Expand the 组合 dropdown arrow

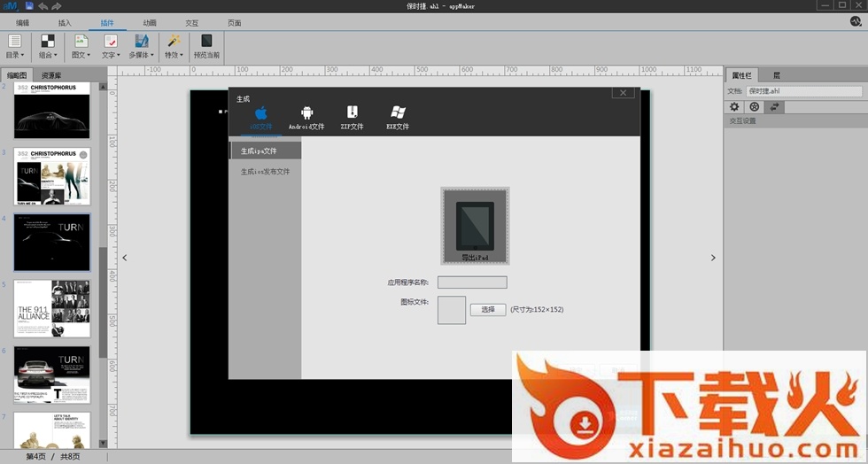[x=55, y=56]
